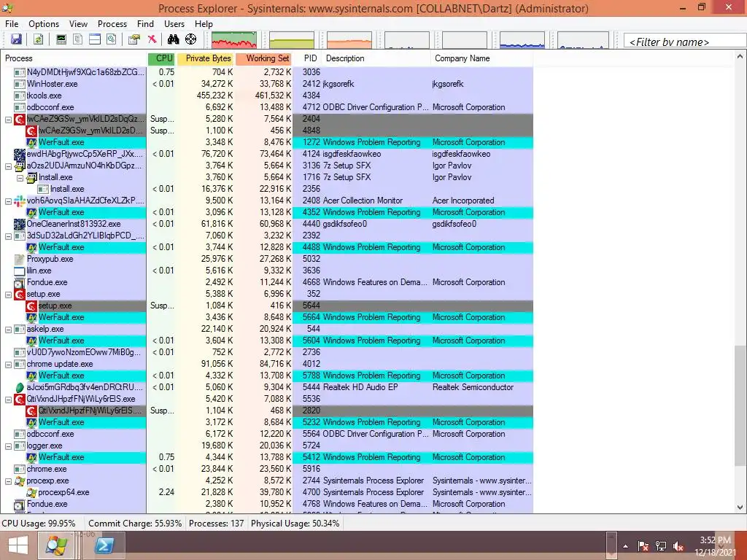Sort by the CPU column header

[161, 58]
